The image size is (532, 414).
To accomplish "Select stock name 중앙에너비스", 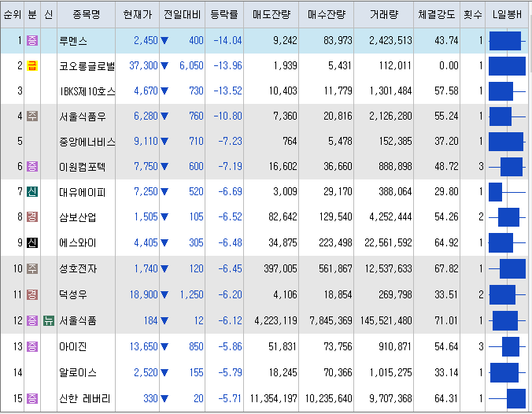I will tap(87, 141).
